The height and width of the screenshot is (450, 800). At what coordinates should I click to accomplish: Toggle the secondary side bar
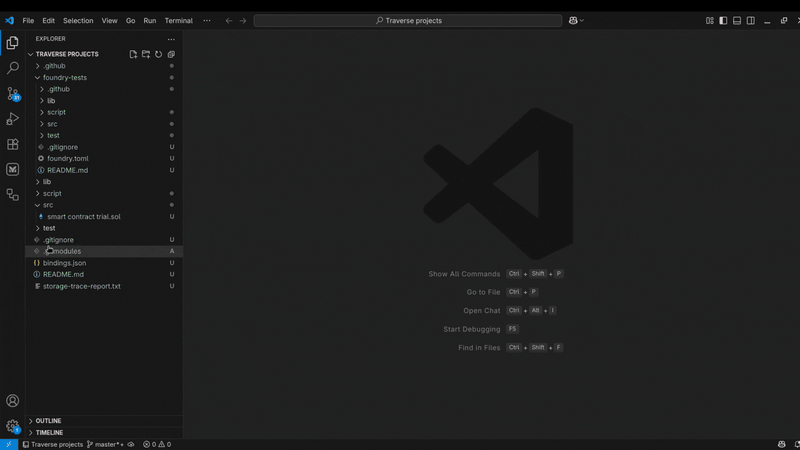click(751, 20)
